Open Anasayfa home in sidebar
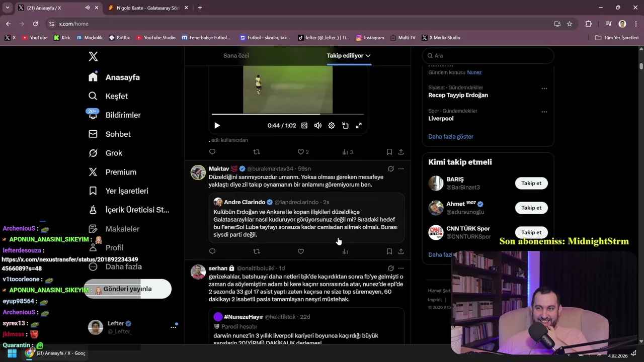The width and height of the screenshot is (644, 362). coord(114,77)
